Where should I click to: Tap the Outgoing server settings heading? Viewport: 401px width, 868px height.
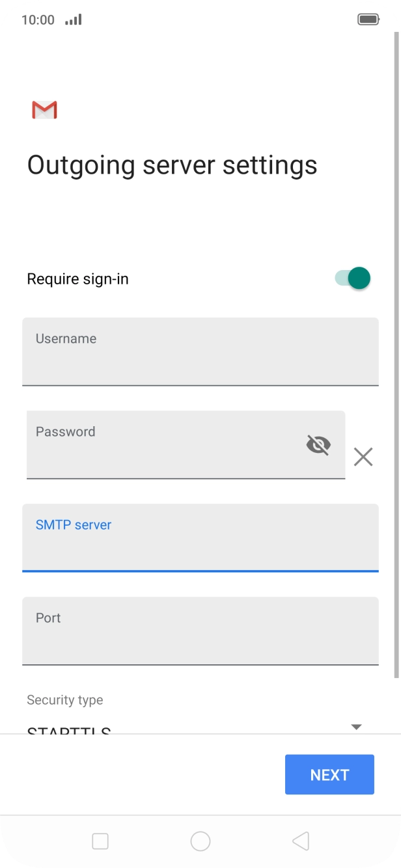pyautogui.click(x=172, y=165)
